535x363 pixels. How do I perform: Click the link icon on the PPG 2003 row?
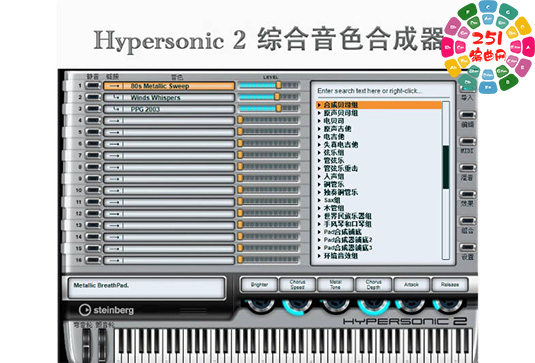[117, 110]
